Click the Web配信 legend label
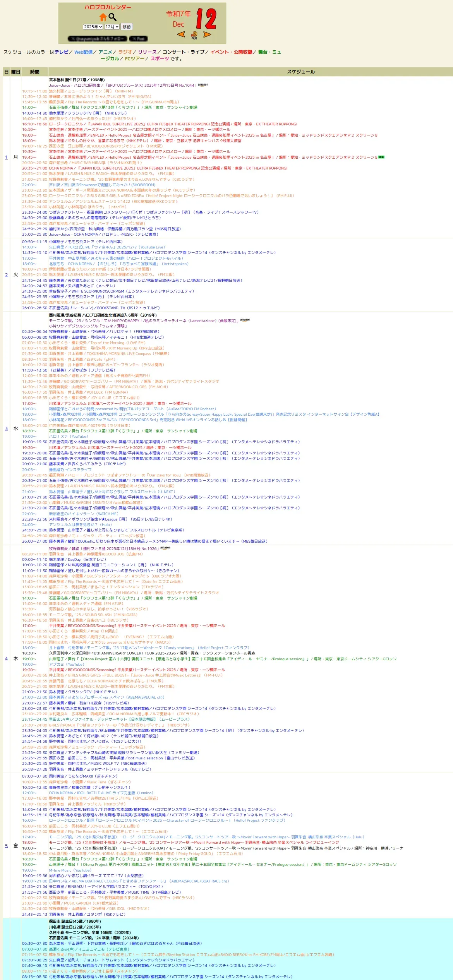453x980 pixels. coord(83,52)
